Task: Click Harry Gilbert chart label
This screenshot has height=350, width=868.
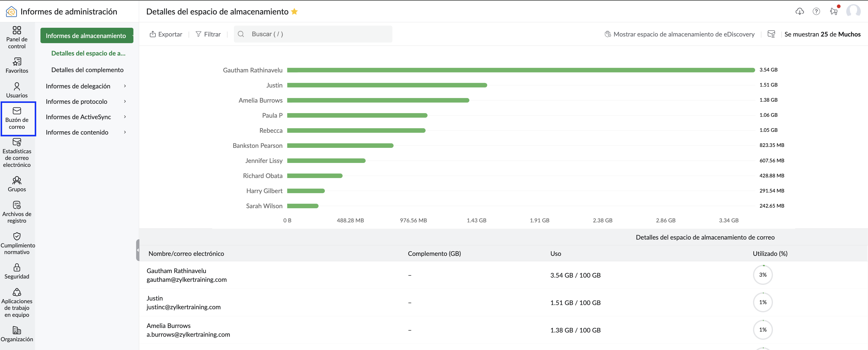Action: [x=264, y=191]
